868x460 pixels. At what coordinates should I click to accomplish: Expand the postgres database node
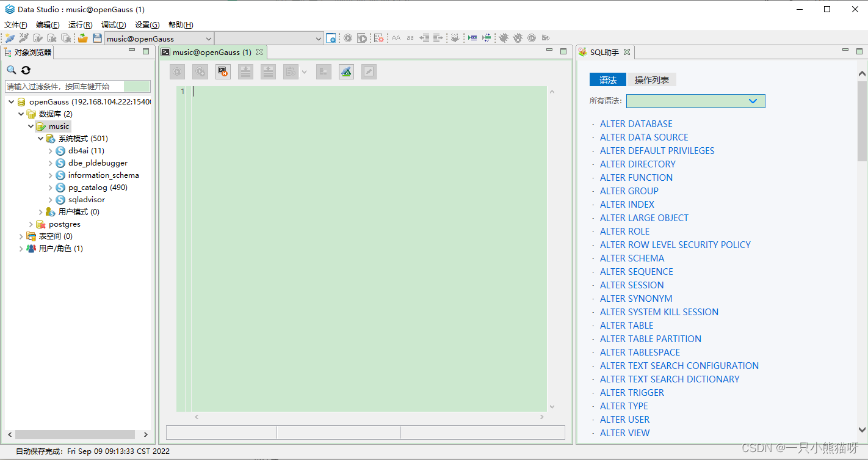(x=31, y=224)
